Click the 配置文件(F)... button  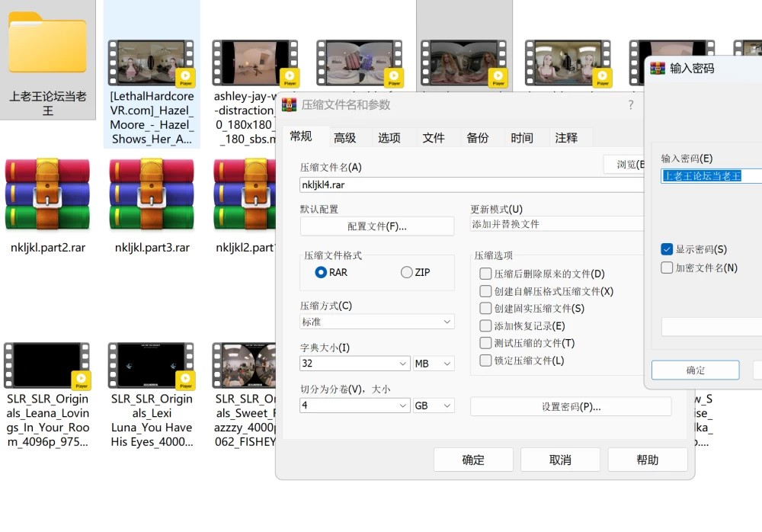point(377,226)
